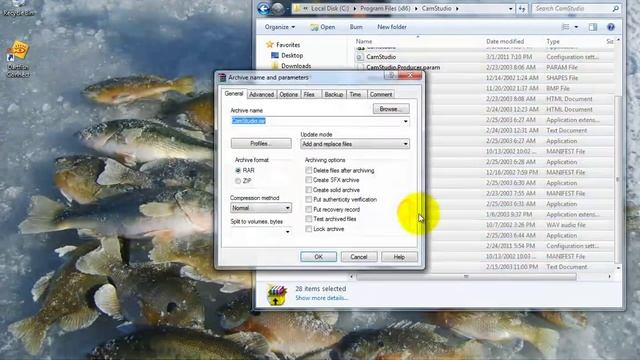Screen dimensions: 640x360
Task: Click the CamStudio configuration file icon
Action: click(360, 57)
